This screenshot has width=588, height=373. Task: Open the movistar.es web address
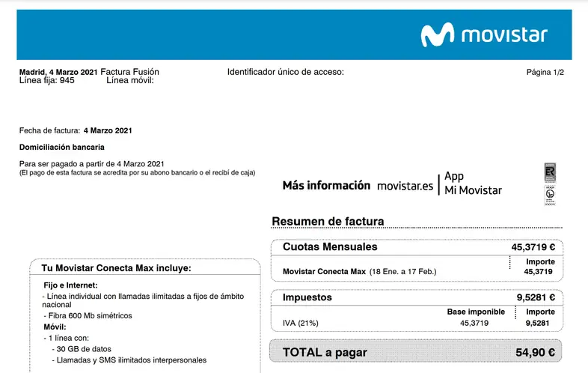click(x=405, y=186)
